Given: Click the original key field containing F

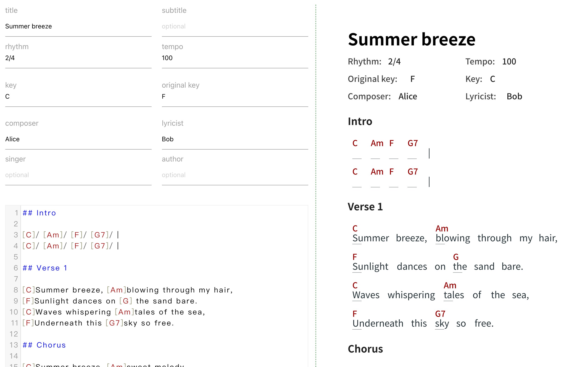Looking at the screenshot, I should coord(235,97).
